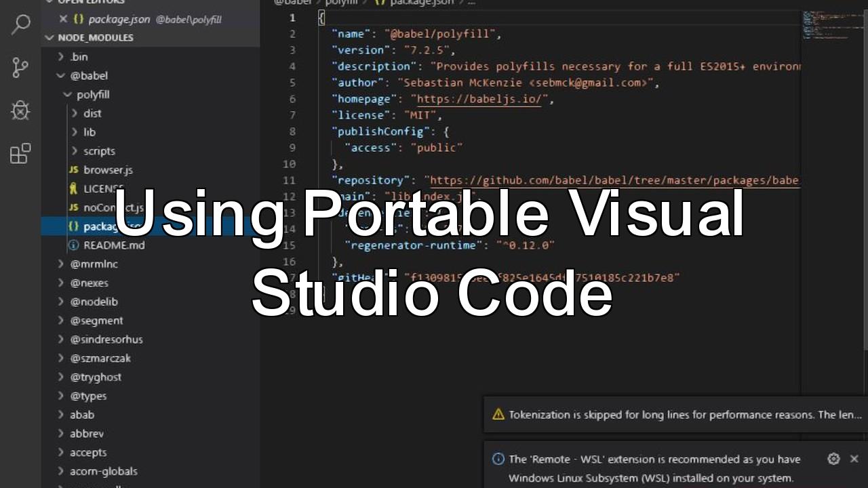Open the Extensions view

click(20, 154)
